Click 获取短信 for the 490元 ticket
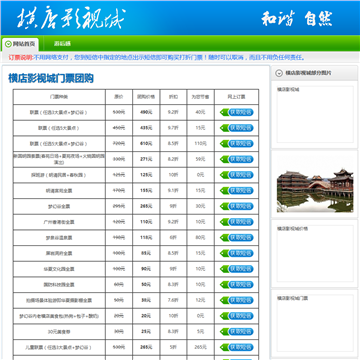The width and height of the screenshot is (360, 360). (237, 112)
